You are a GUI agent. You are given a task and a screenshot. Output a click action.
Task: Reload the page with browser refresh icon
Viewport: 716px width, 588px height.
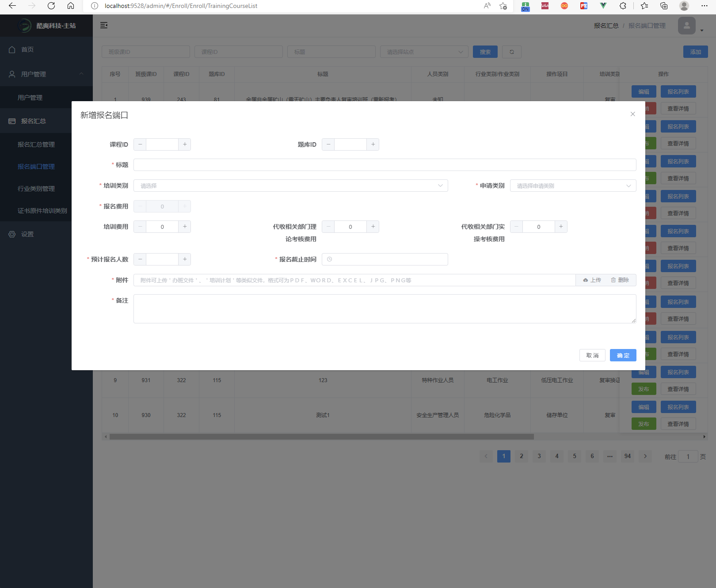[51, 6]
